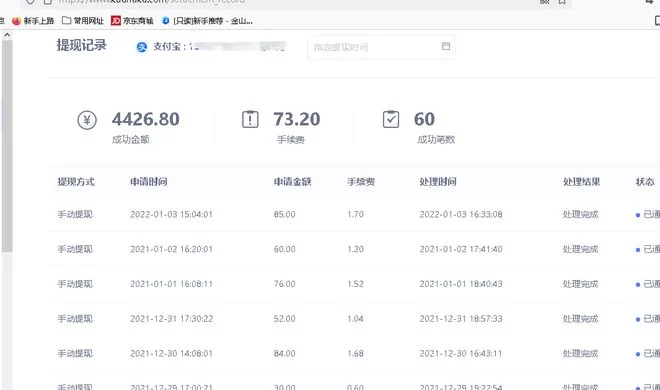The image size is (660, 390).
Task: Click the 85.00 amount cell
Action: 285,215
